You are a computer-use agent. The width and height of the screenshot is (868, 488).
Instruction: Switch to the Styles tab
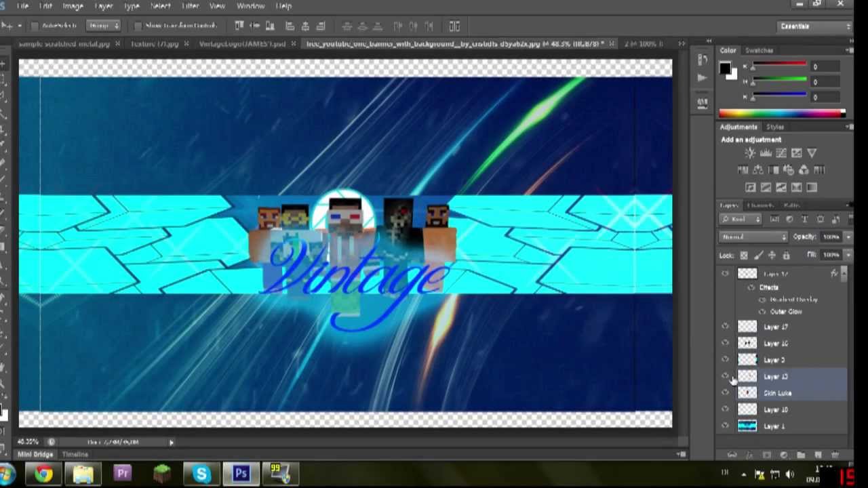click(775, 127)
